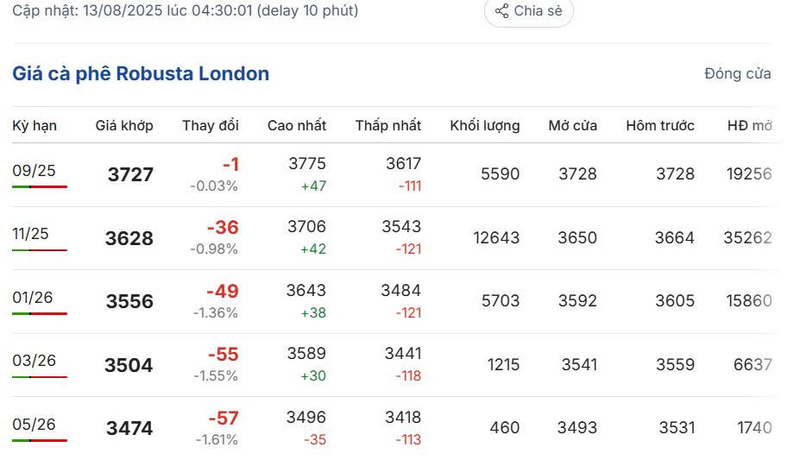This screenshot has height=460, width=800.
Task: Select the Giá khớp column header
Action: (124, 126)
